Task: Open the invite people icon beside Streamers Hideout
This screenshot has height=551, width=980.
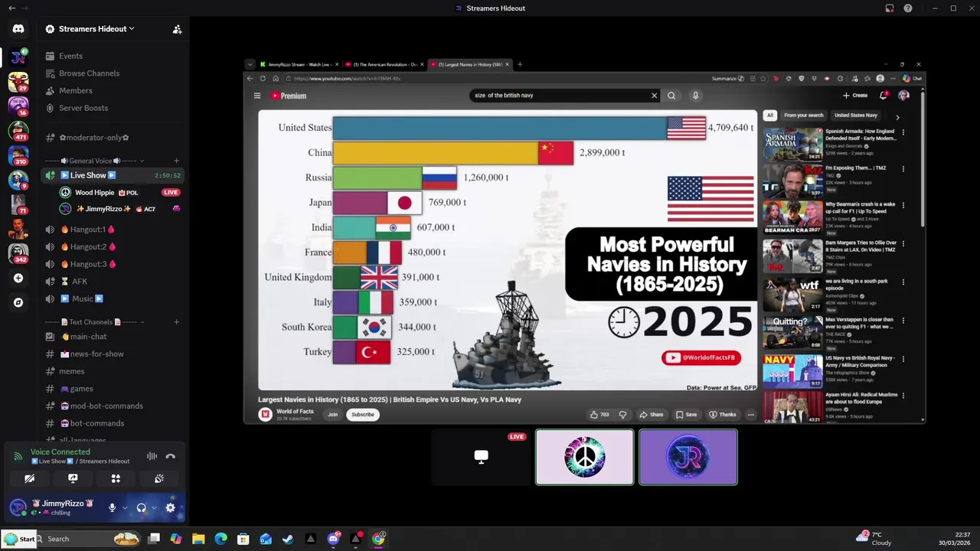Action: [177, 29]
